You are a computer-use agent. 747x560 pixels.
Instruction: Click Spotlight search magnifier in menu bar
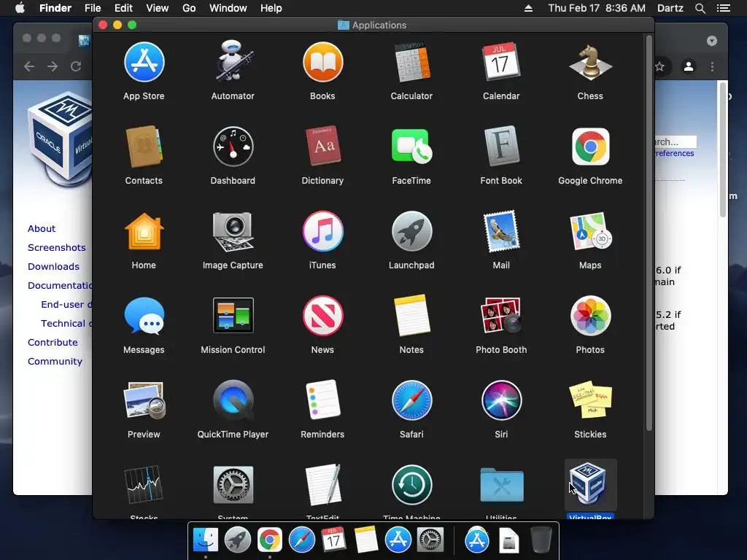[x=700, y=8]
